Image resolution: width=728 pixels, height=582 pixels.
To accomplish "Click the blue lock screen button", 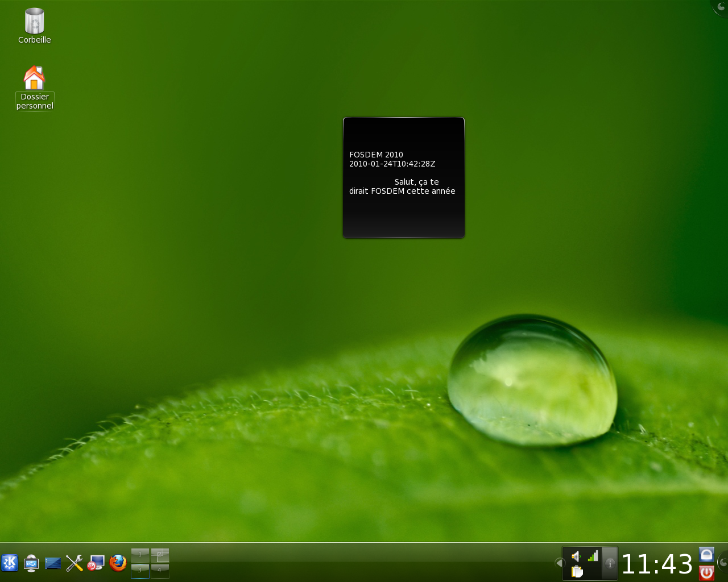I will tap(706, 554).
